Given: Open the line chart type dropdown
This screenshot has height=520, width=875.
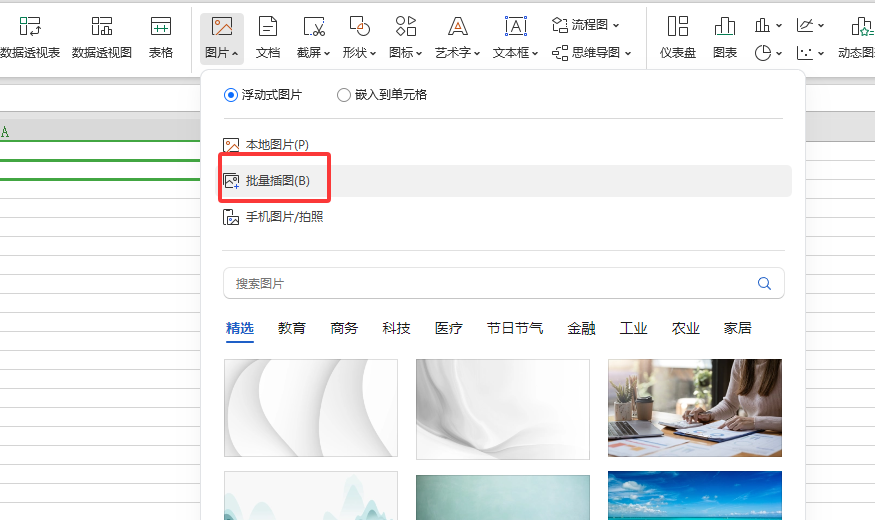Looking at the screenshot, I should point(810,25).
